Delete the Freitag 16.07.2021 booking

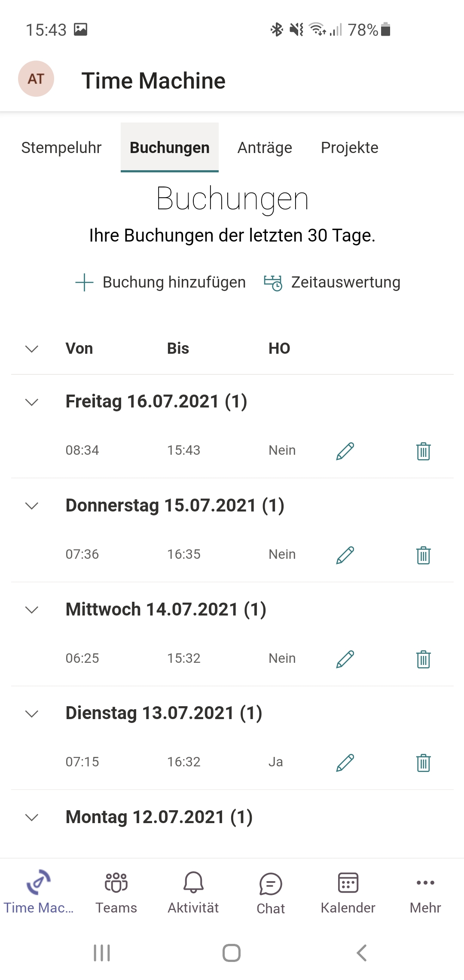point(423,451)
